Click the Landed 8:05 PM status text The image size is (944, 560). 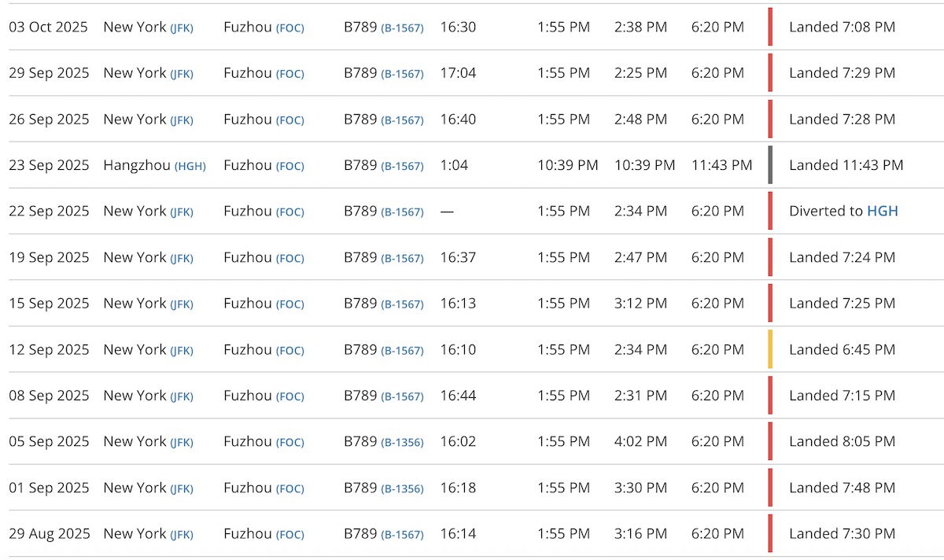(842, 441)
